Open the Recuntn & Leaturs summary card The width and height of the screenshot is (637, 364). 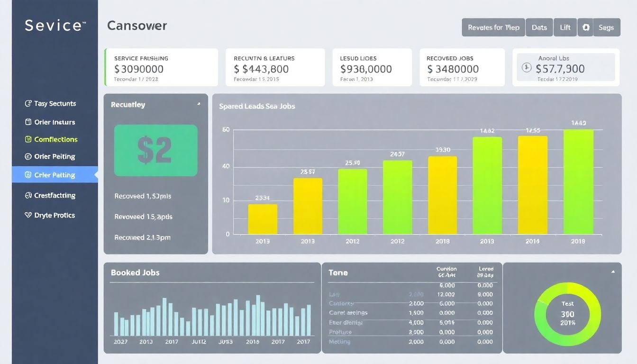[275, 67]
